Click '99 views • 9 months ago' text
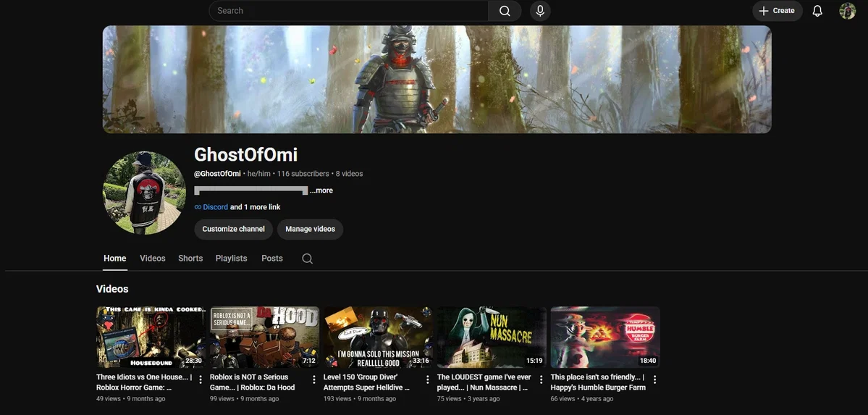The image size is (868, 415). coord(244,399)
